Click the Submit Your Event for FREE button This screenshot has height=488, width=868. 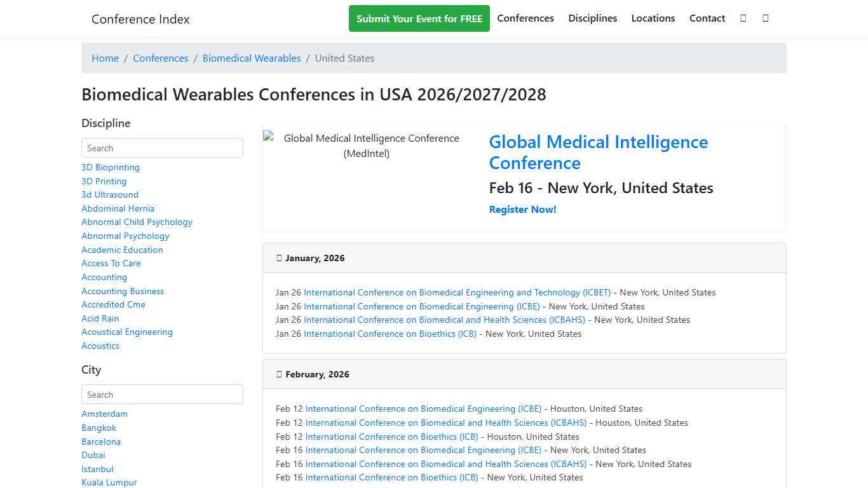(419, 18)
